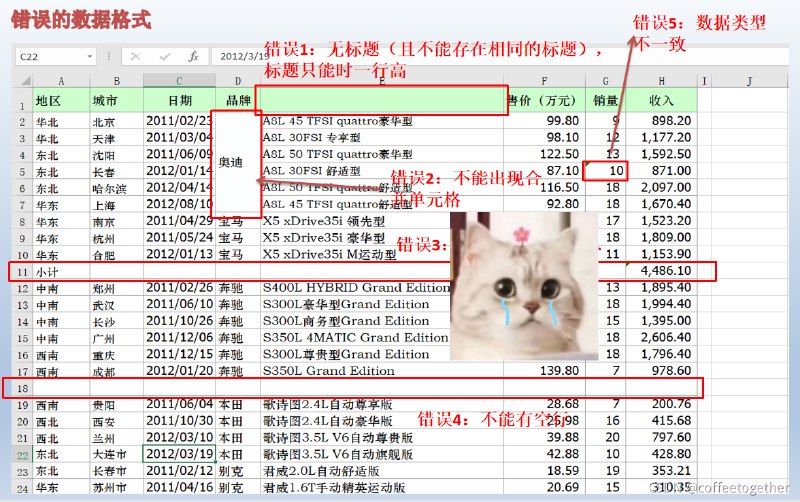
Task: Click the price value 139.80
Action: (544, 371)
